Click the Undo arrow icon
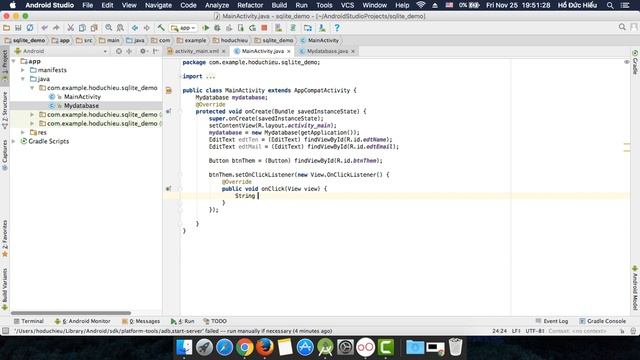 [x=44, y=28]
